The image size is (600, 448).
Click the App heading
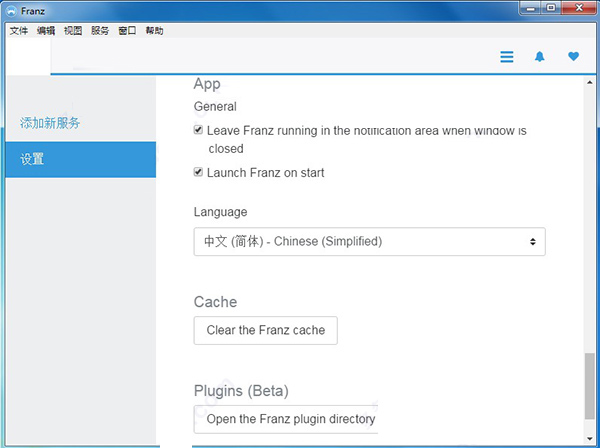click(207, 84)
